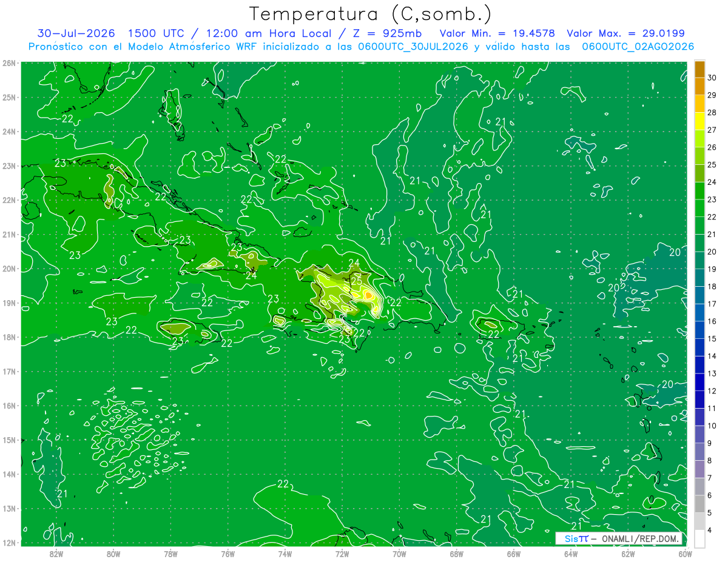Click the "64W" longitude axis label
The height and width of the screenshot is (562, 728).
coord(571,554)
